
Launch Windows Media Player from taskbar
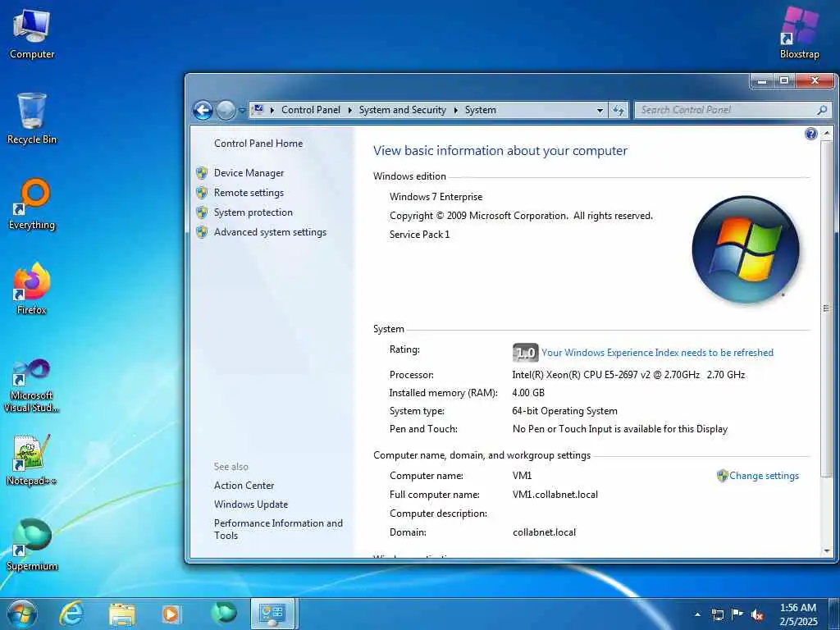click(171, 614)
